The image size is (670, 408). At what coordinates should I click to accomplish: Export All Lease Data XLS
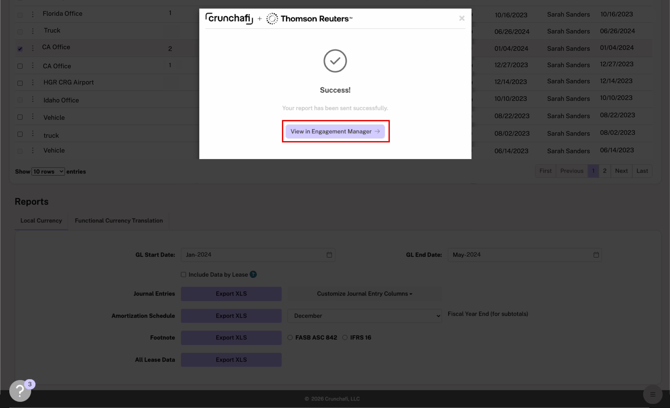[x=231, y=360]
